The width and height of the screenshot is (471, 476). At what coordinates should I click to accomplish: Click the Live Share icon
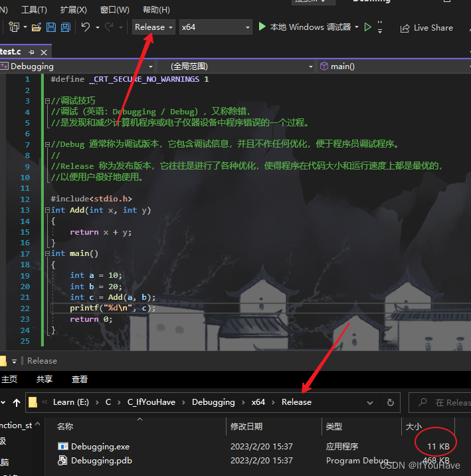pyautogui.click(x=405, y=28)
